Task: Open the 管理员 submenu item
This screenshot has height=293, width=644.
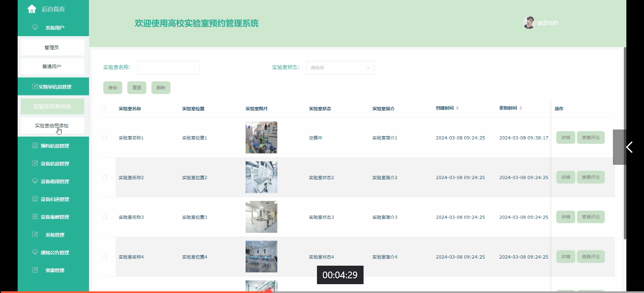Action: (52, 48)
